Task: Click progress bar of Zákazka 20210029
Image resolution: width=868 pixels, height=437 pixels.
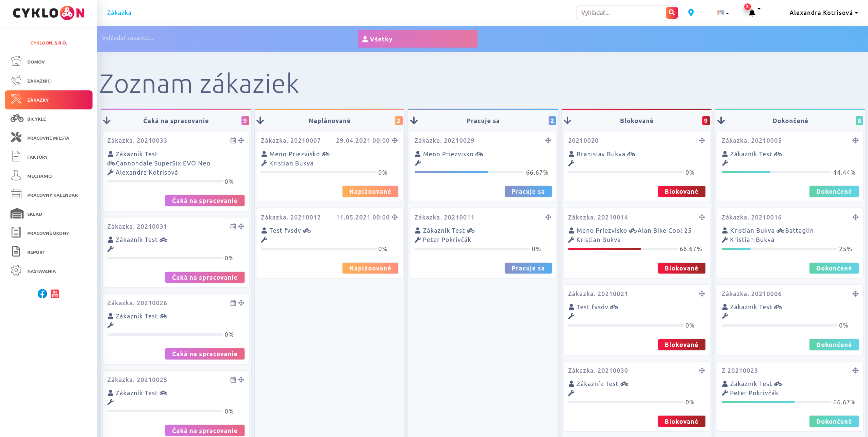Action: click(469, 172)
